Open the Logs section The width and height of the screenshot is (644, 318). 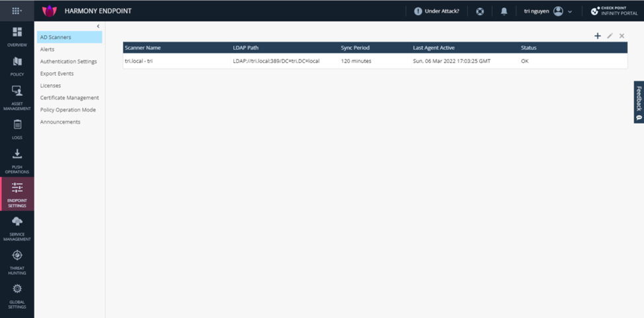pos(17,130)
